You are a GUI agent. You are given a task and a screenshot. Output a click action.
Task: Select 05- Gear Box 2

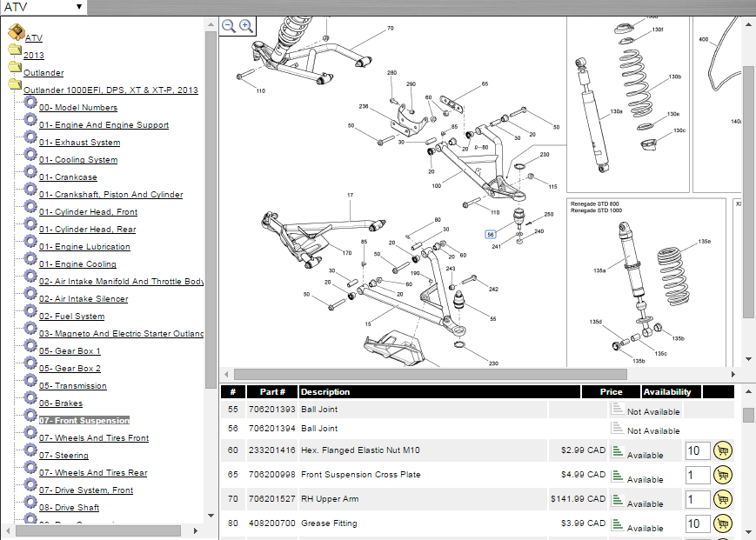point(70,368)
